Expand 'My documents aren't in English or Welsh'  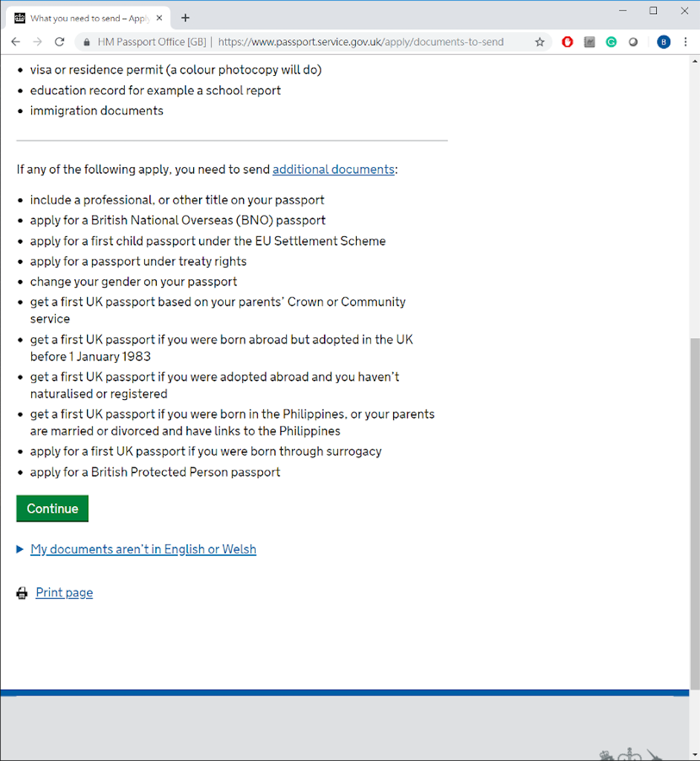tap(143, 549)
